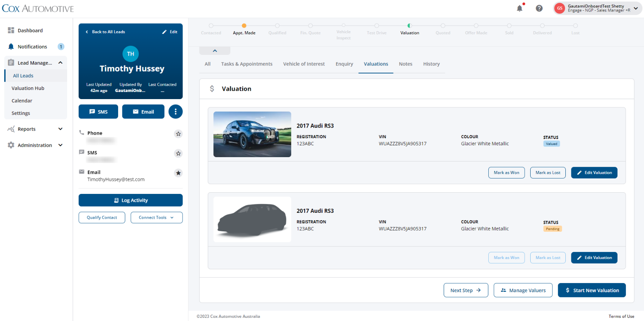Send an Email to the lead
Viewport: 644px width, 321px height.
143,112
